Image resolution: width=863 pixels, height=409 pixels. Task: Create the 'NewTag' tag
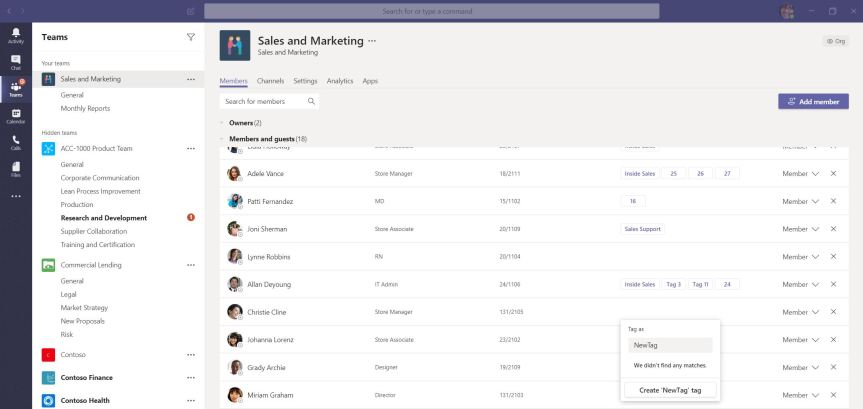[670, 390]
